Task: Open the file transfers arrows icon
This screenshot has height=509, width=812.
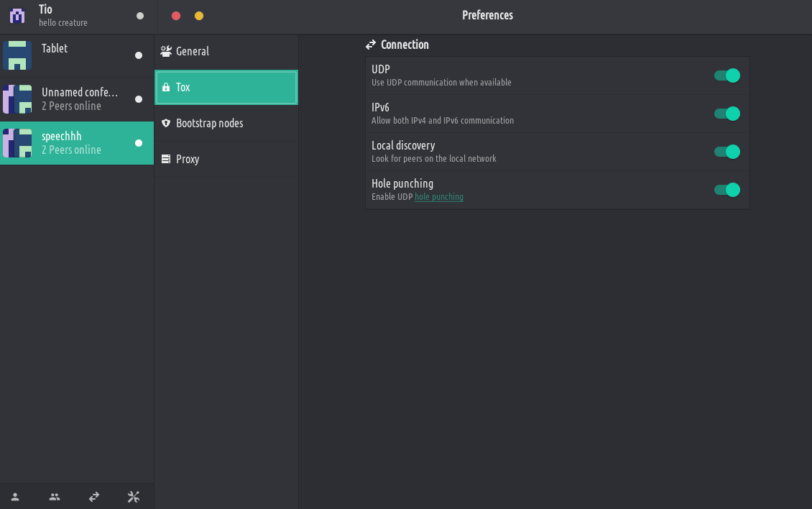Action: [94, 497]
